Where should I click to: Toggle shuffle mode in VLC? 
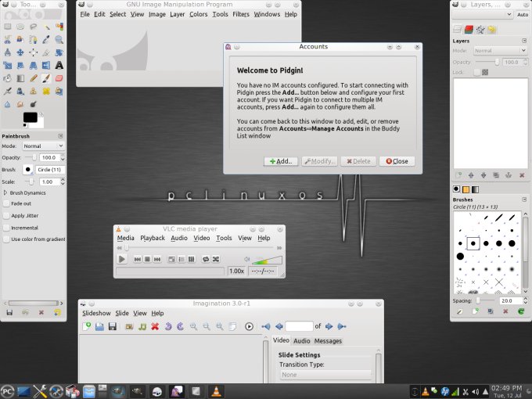coord(216,259)
